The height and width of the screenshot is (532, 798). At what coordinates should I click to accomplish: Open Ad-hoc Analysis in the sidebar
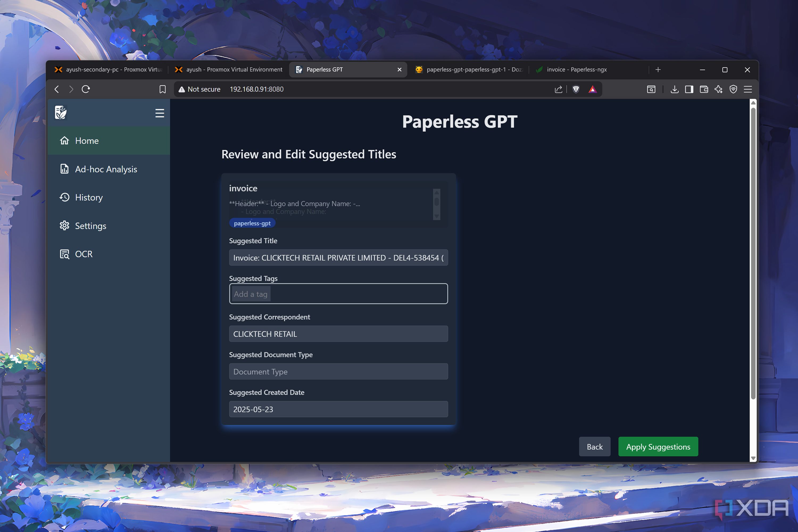(109, 169)
